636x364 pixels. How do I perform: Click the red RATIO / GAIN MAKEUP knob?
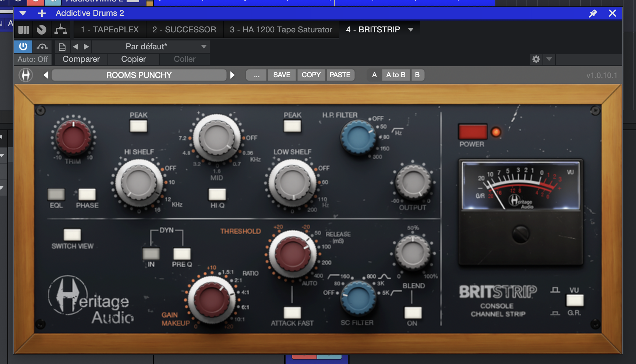pyautogui.click(x=212, y=300)
